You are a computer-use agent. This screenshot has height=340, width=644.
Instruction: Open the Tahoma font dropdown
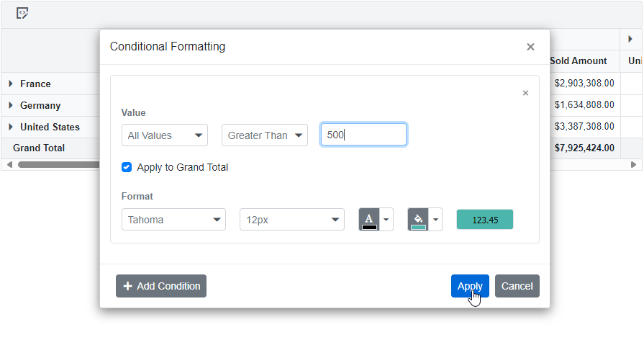pos(173,220)
